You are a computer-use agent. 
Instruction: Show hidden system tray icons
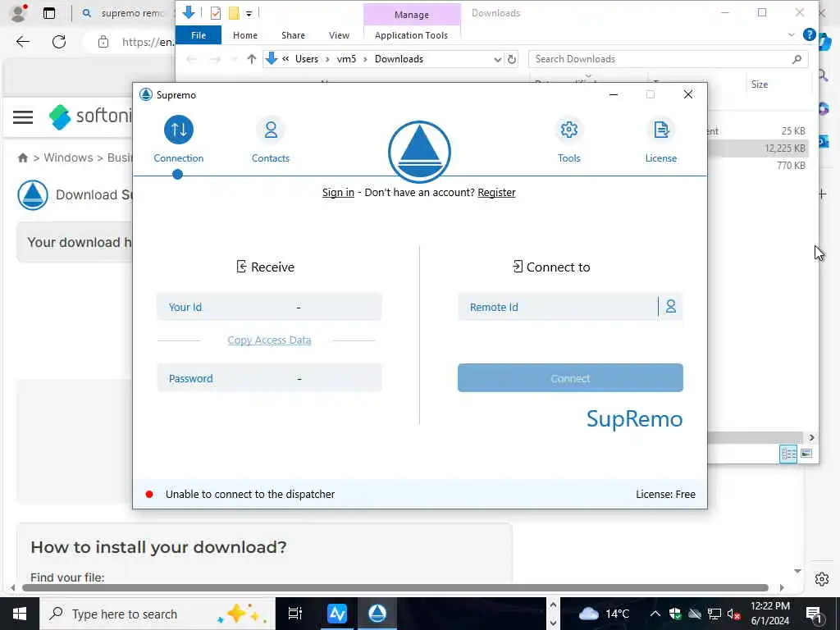click(x=655, y=614)
